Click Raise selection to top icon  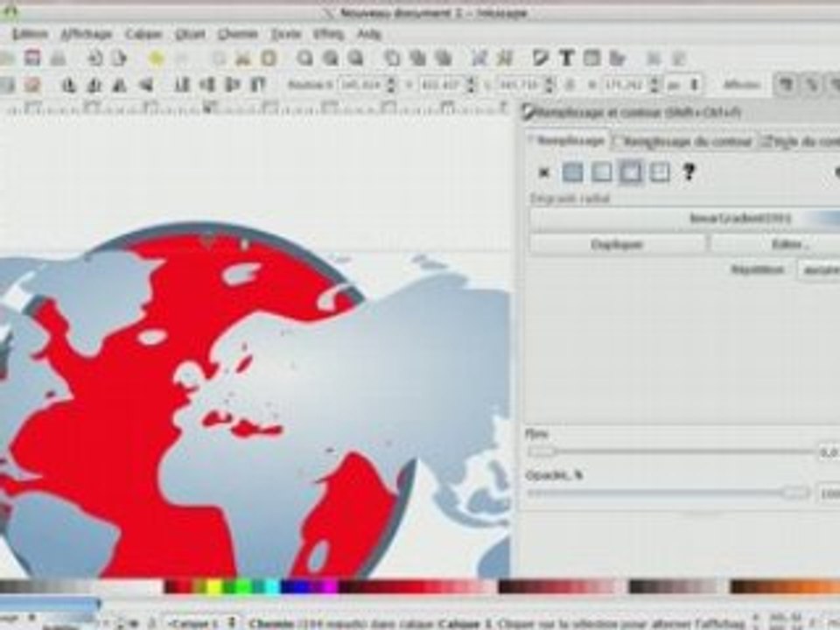coord(258,85)
